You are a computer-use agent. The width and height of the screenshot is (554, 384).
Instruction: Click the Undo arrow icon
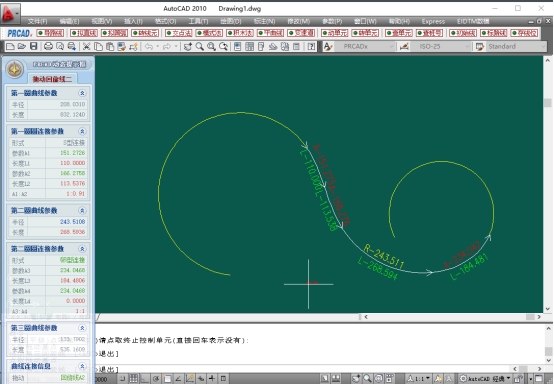point(149,46)
